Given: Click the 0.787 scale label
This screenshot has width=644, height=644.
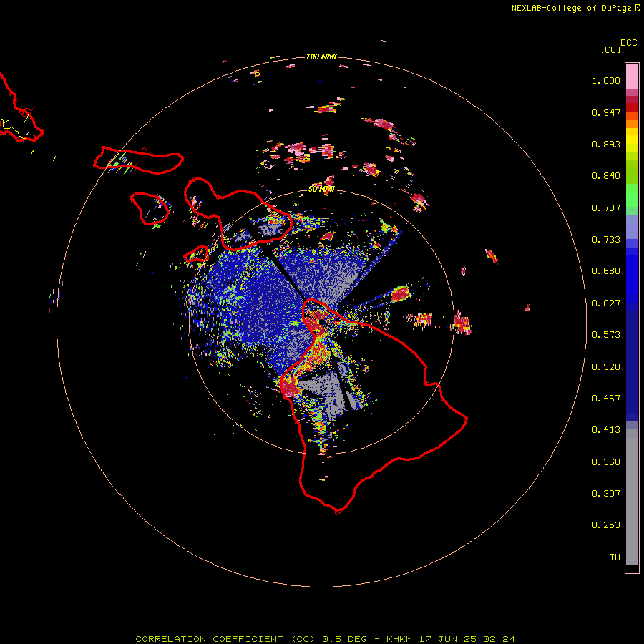Looking at the screenshot, I should pos(606,208).
